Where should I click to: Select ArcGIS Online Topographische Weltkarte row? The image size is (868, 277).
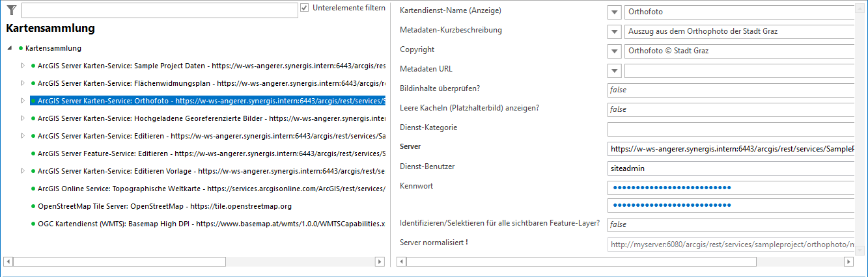212,189
